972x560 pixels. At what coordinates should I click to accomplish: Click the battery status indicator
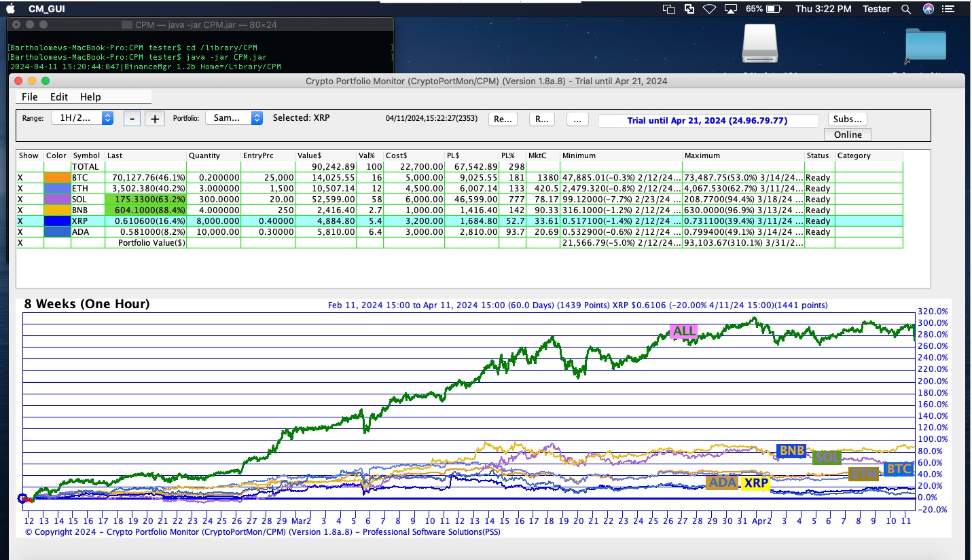pos(764,9)
